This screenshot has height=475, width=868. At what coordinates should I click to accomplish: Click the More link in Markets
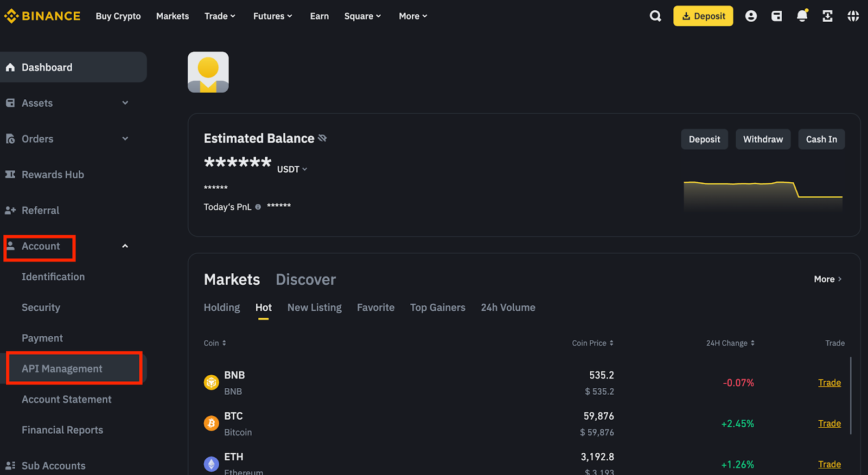tap(828, 279)
